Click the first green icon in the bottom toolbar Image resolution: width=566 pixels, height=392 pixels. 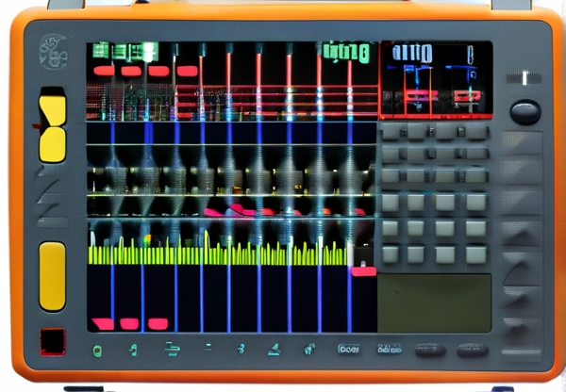[x=96, y=351]
